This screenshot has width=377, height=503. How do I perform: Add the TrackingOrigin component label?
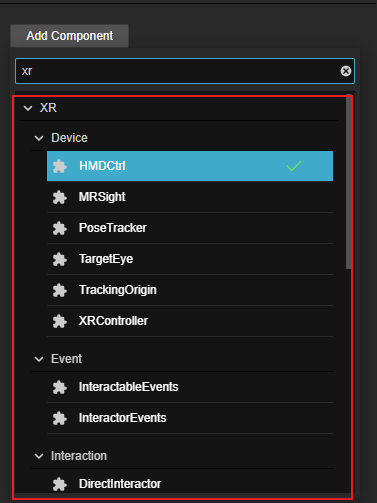tap(118, 290)
